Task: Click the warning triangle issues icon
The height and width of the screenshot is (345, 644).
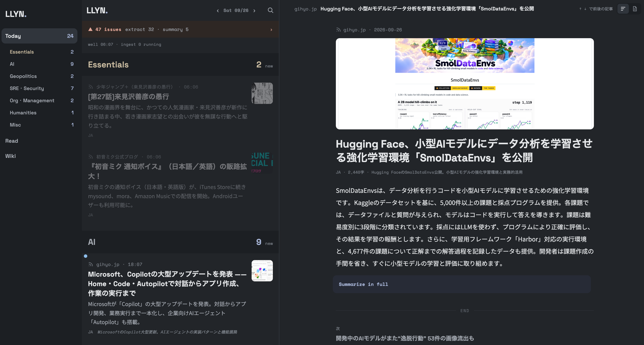Action: (91, 29)
